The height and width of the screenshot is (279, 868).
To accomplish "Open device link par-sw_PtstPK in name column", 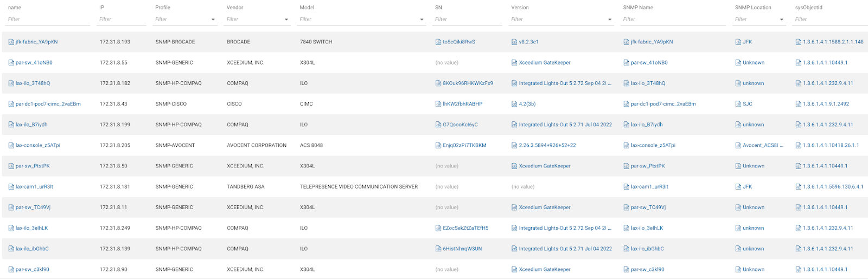I will click(x=33, y=166).
